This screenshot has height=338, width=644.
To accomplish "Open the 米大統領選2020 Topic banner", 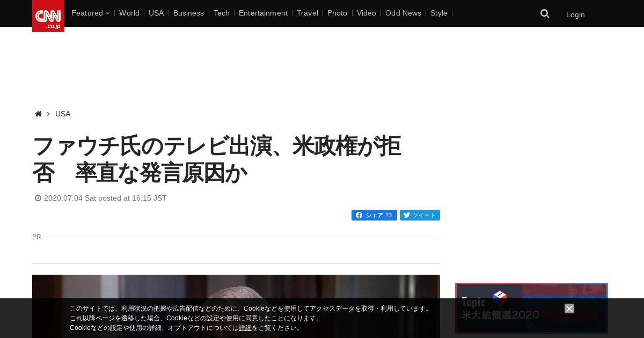I will coord(531,308).
